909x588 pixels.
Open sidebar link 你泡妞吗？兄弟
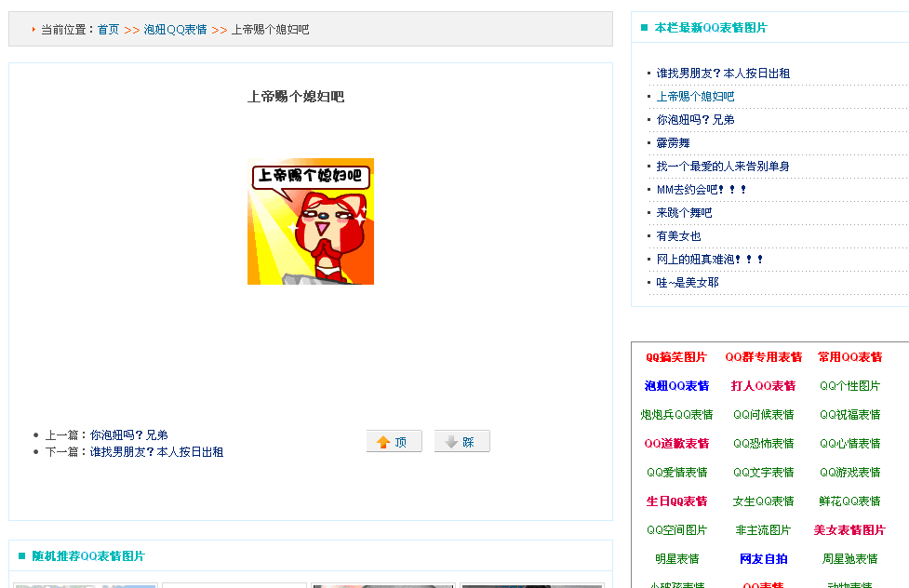pos(695,119)
